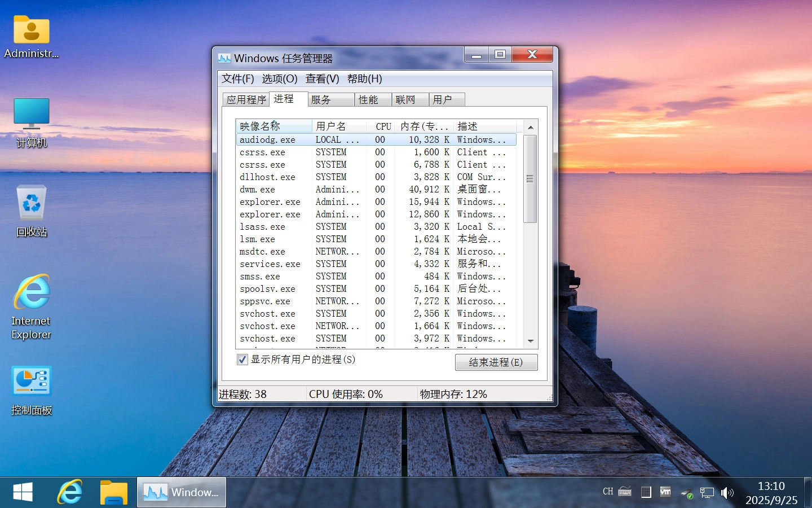Click the keyboard layout tray icon

coord(624,492)
